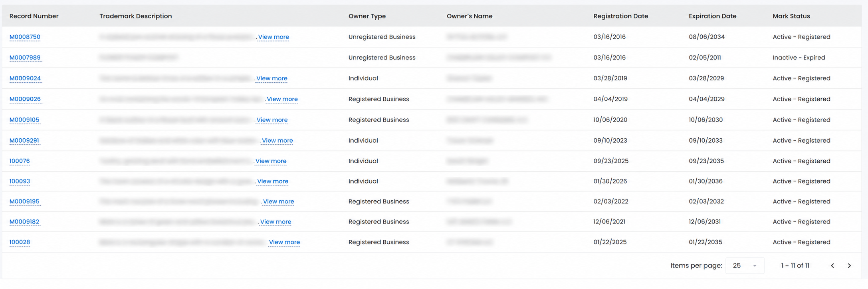This screenshot has height=289, width=868.
Task: Go to the previous page arrow
Action: (x=832, y=265)
